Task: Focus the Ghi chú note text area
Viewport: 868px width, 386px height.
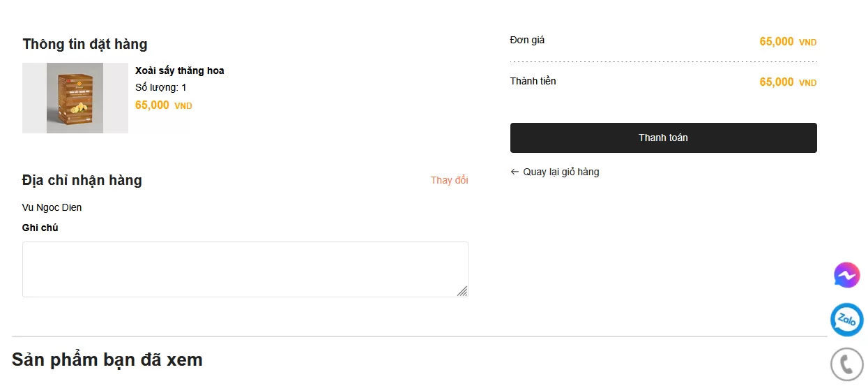Action: pos(244,269)
